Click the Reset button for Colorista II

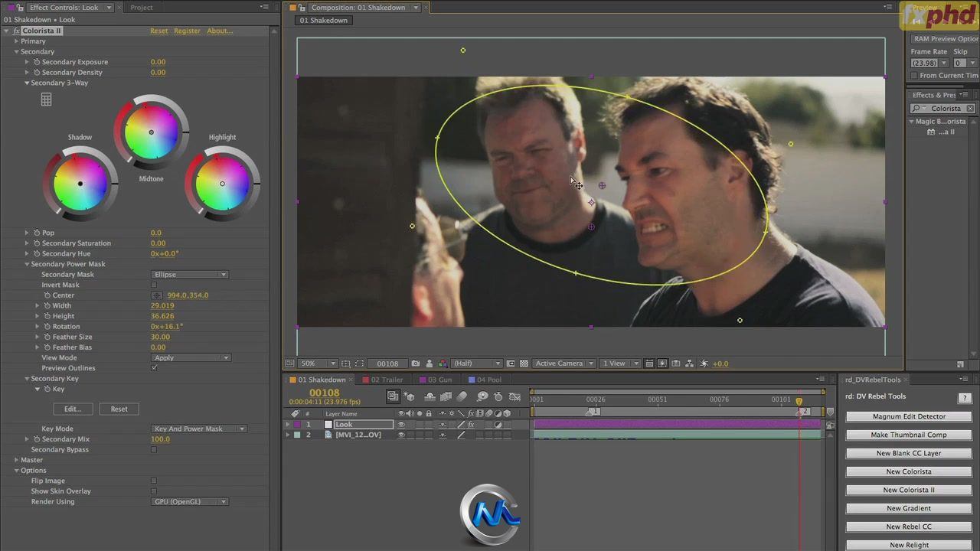[158, 31]
